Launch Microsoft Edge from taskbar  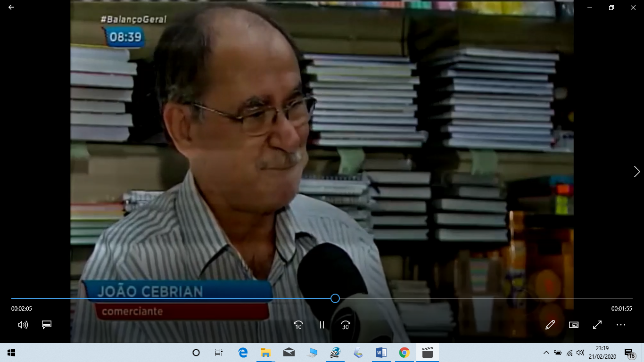pyautogui.click(x=243, y=353)
